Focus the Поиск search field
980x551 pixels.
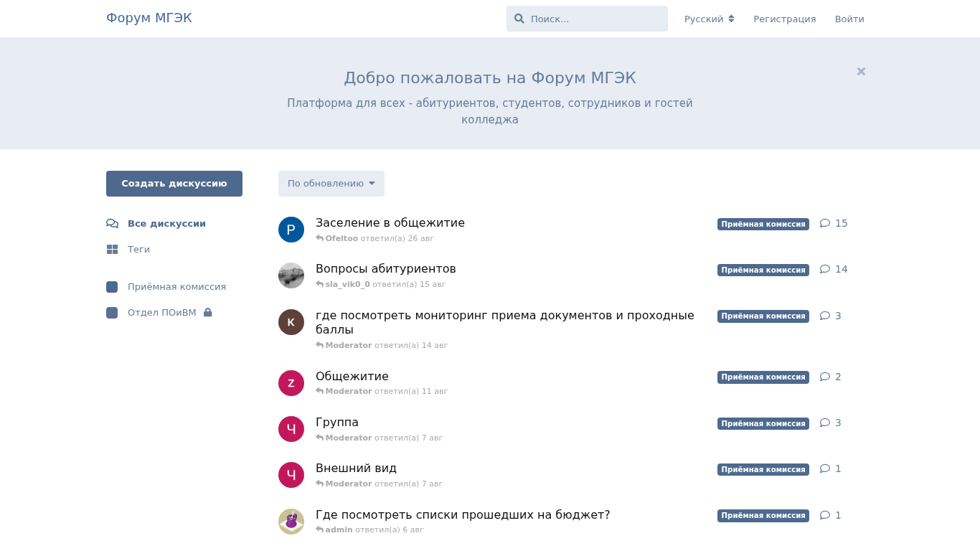(595, 19)
